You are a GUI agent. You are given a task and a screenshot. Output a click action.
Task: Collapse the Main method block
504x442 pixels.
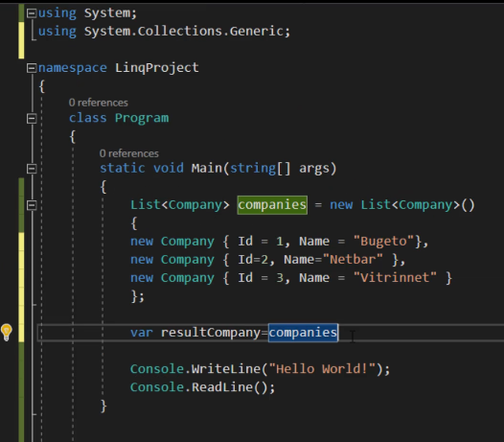[x=32, y=169]
